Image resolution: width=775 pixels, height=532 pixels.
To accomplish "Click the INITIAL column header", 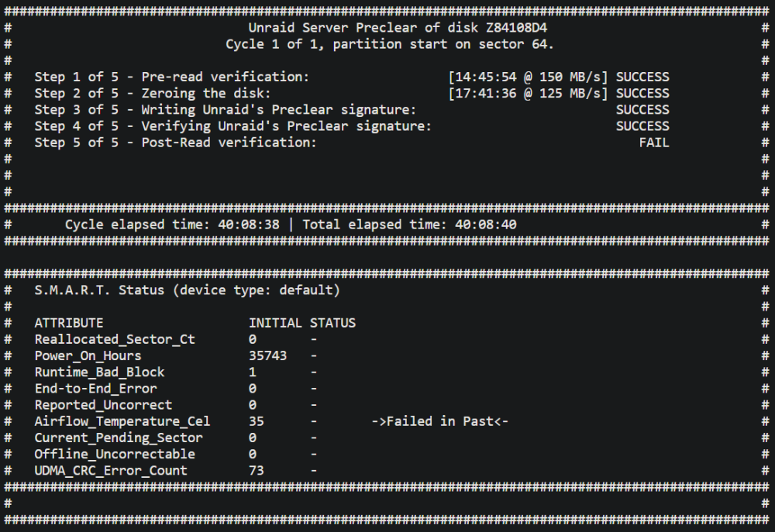I will coord(275,323).
